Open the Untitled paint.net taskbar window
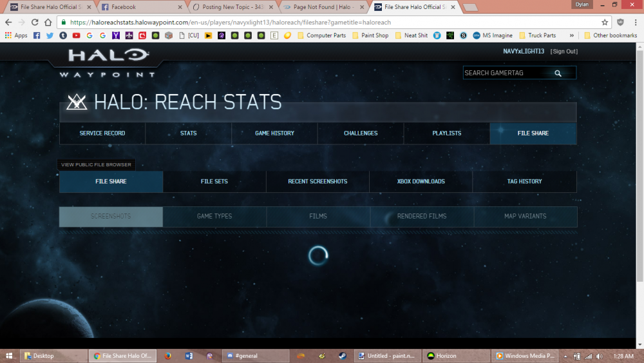Screen dimensions: 644x363 pos(388,356)
